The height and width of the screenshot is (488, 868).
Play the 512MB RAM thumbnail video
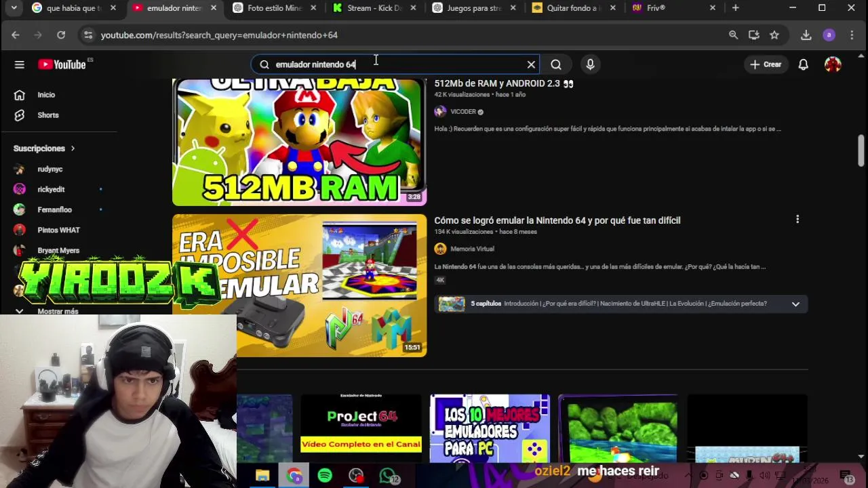(299, 142)
